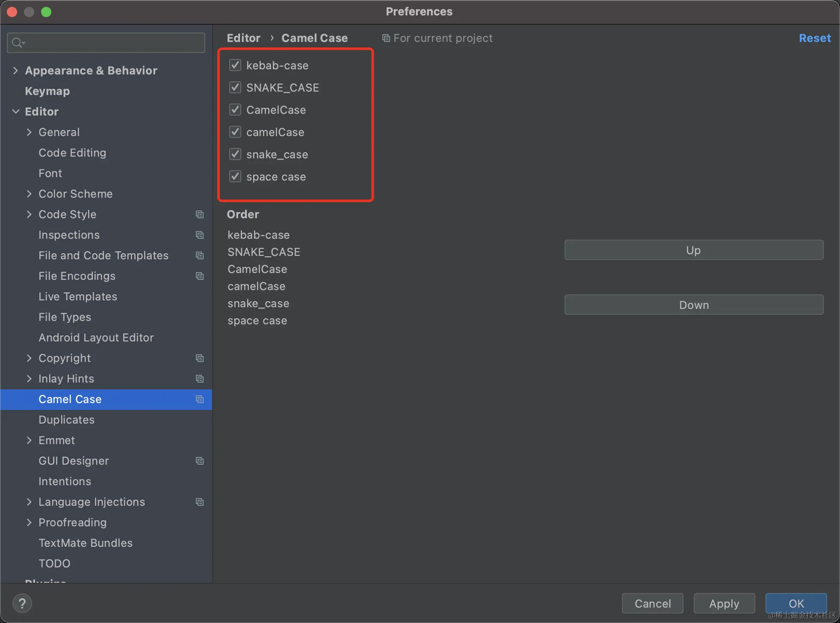Uncheck the kebab-case option
840x623 pixels.
tap(235, 65)
